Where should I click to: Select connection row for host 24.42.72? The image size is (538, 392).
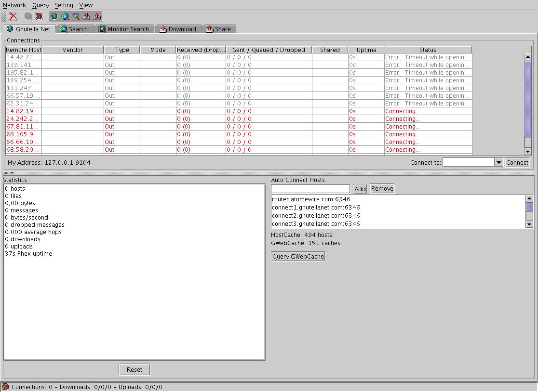[x=239, y=57]
